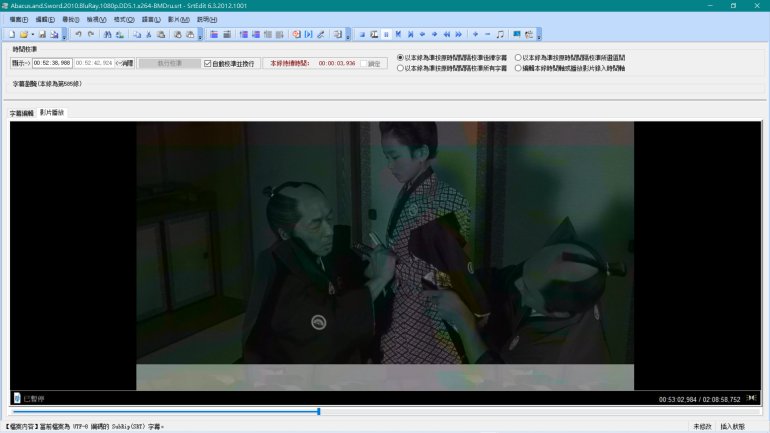This screenshot has height=433, width=770.
Task: Click the blue screen display icon
Action: [x=517, y=34]
